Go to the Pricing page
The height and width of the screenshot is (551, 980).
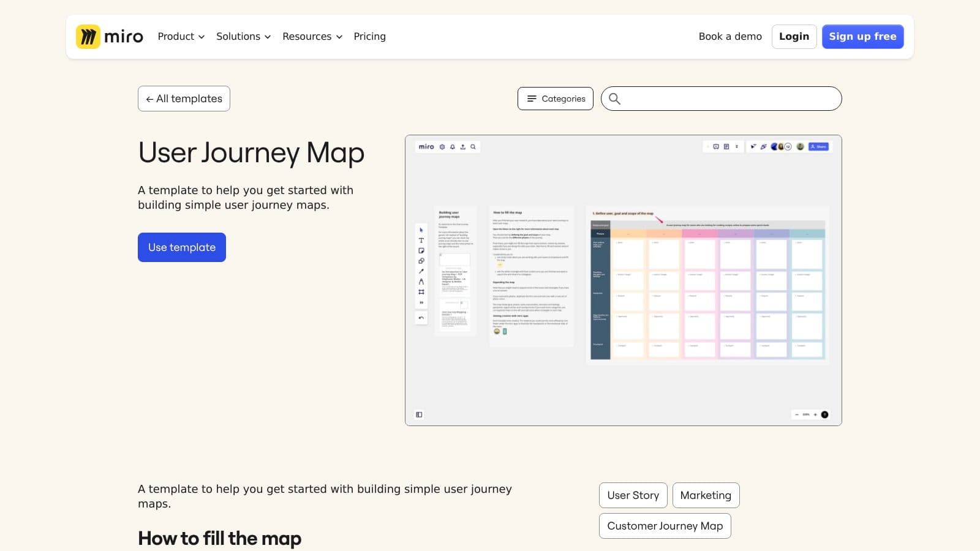click(x=369, y=37)
